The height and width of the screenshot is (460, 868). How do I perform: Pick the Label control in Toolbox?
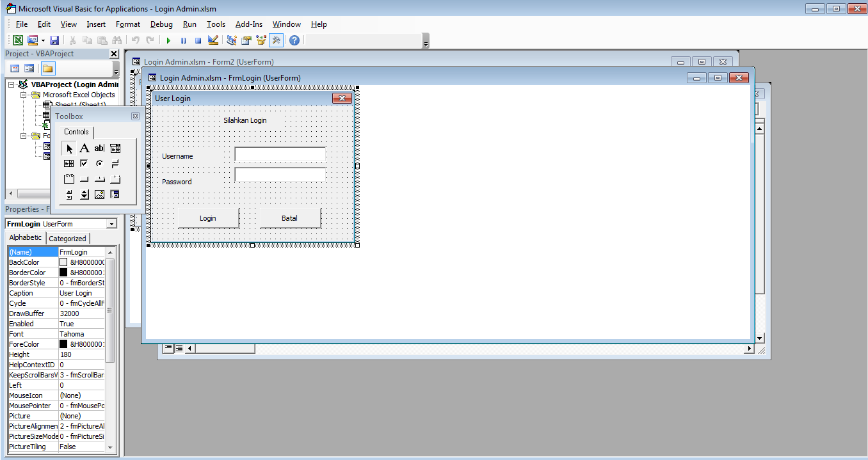pos(84,148)
